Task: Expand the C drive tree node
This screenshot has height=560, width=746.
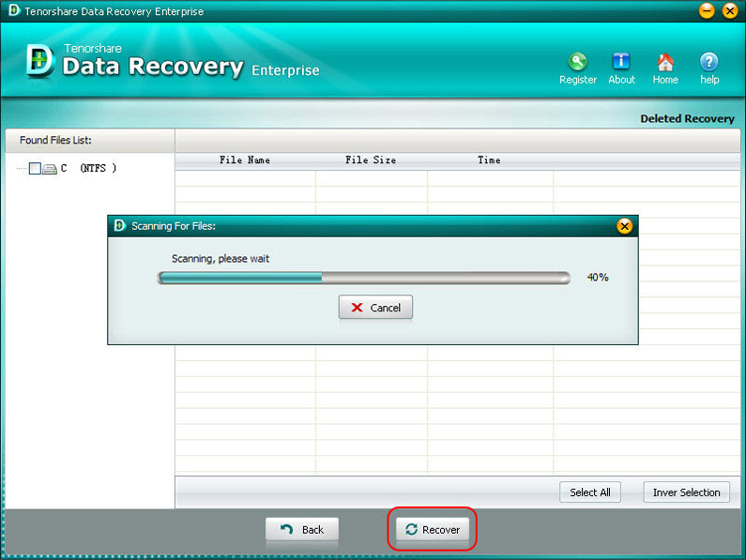Action: point(21,169)
